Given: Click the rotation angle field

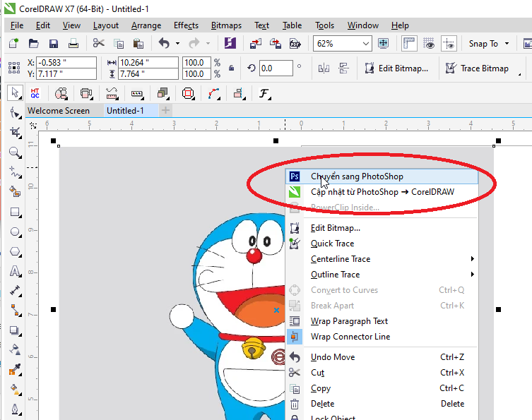Looking at the screenshot, I should pos(276,68).
